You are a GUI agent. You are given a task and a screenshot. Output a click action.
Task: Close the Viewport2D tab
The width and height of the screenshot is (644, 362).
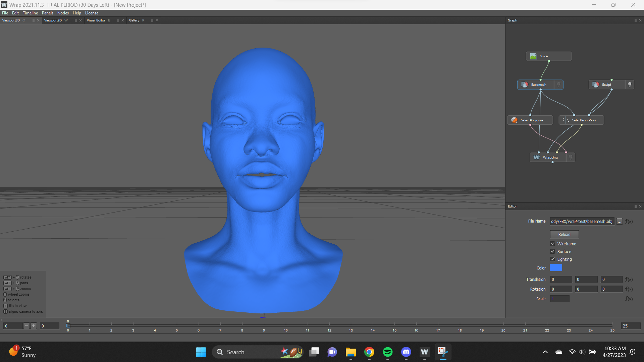tap(80, 20)
